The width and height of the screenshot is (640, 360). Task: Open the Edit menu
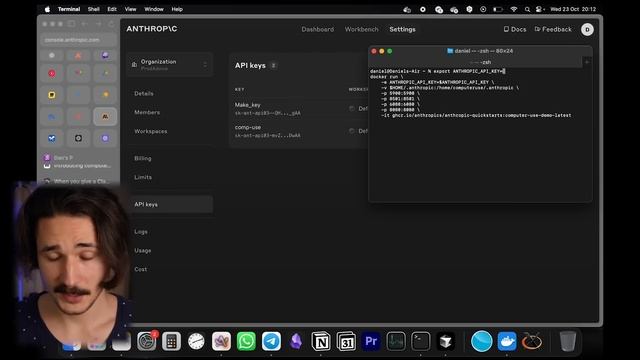pos(112,9)
